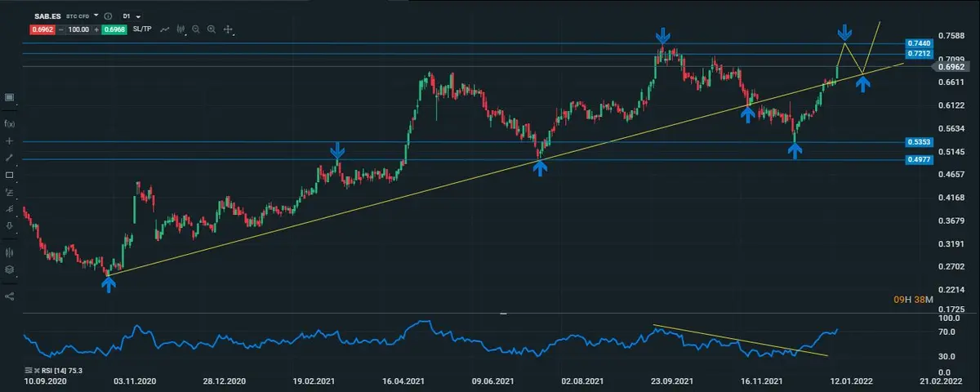Toggle the SL/TP option

(x=141, y=29)
